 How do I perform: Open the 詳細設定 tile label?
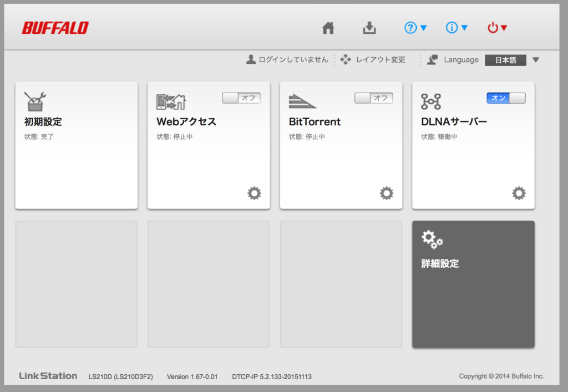(x=440, y=263)
